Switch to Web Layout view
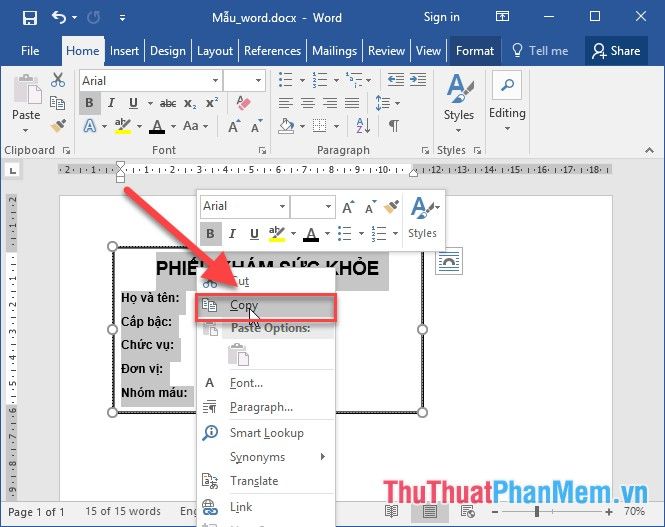 [467, 511]
